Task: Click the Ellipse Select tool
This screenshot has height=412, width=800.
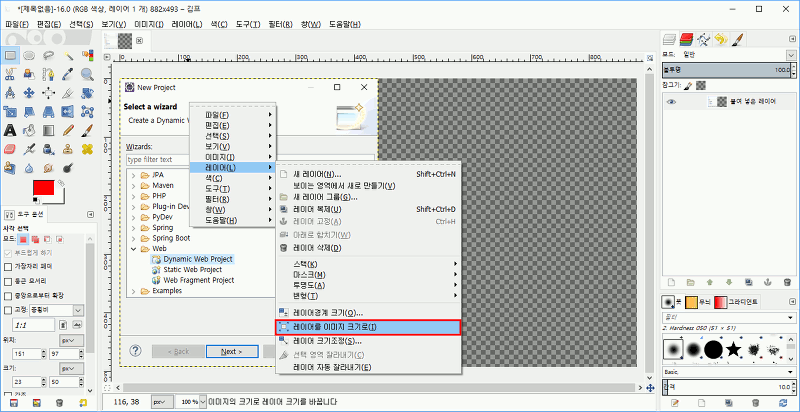Action: 29,54
